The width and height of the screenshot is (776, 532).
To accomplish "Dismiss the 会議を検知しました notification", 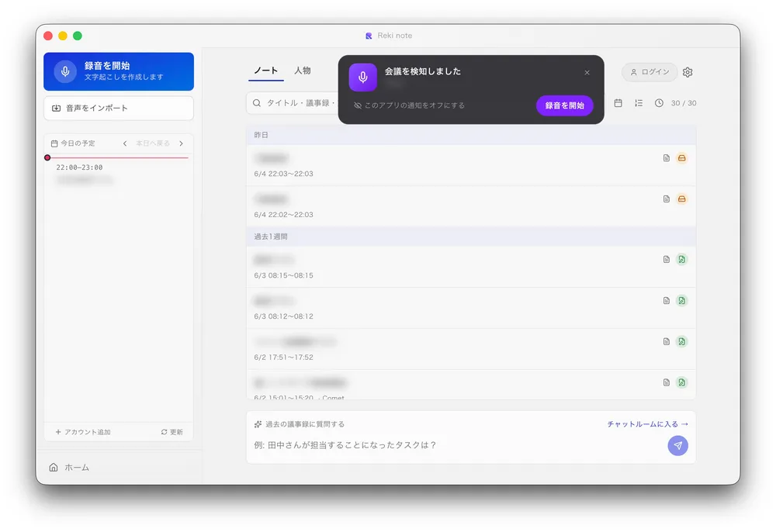I will 587,73.
